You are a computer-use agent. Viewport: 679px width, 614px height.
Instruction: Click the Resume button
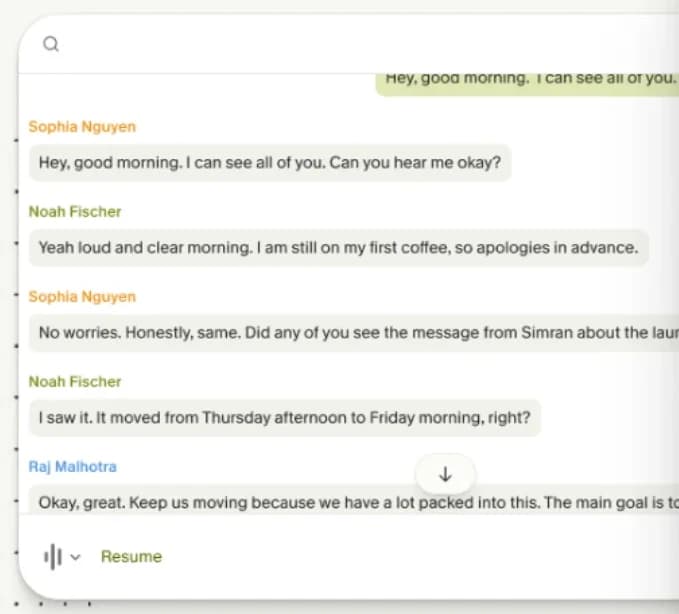click(x=131, y=556)
